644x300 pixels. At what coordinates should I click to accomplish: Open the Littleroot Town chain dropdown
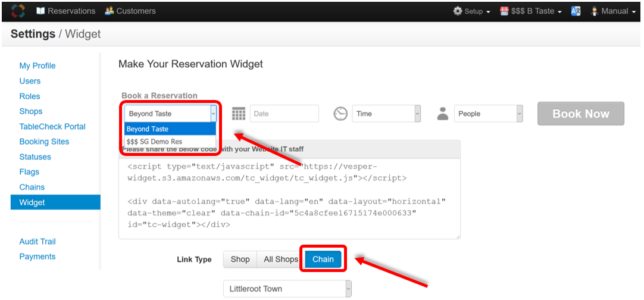287,289
